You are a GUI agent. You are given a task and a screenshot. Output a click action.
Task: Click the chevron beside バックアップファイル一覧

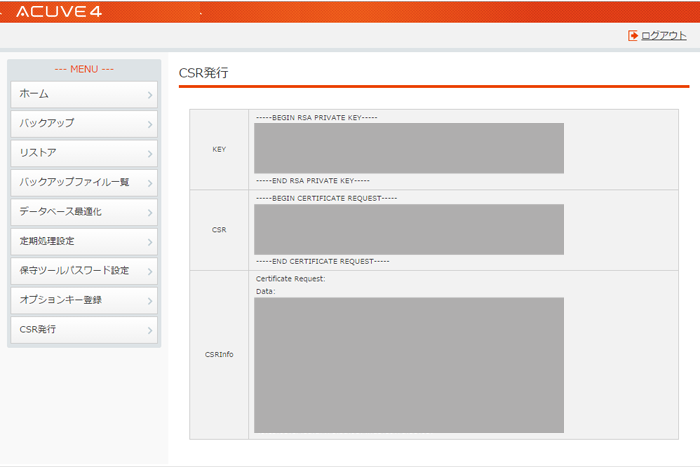pos(150,183)
